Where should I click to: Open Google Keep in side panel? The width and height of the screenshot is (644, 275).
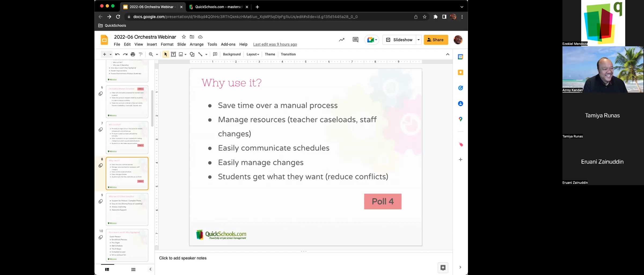pyautogui.click(x=460, y=73)
